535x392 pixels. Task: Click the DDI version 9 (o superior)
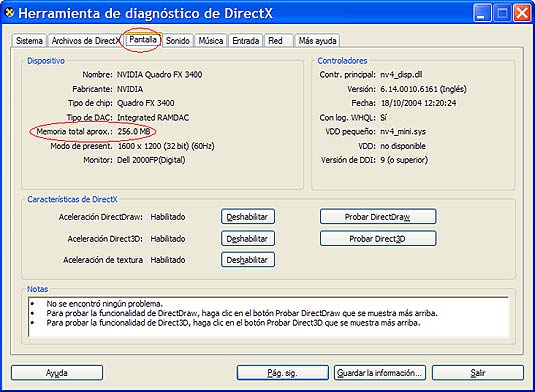(x=404, y=160)
